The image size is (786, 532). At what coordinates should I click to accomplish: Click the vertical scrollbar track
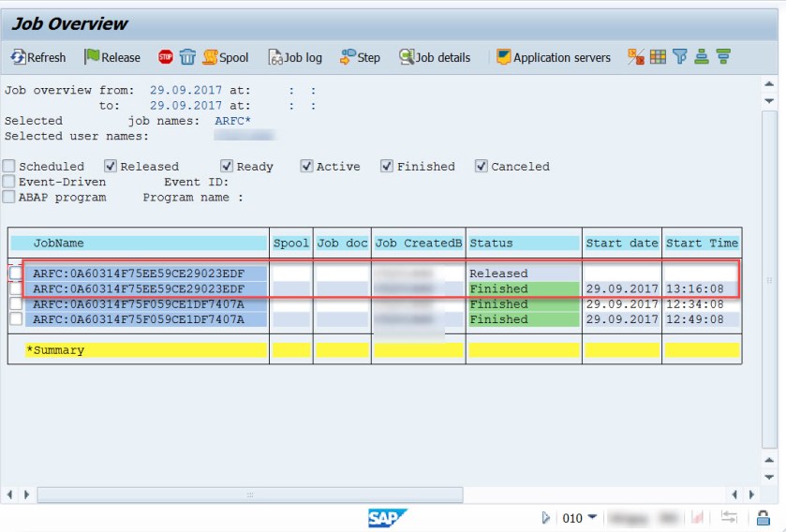(x=769, y=279)
